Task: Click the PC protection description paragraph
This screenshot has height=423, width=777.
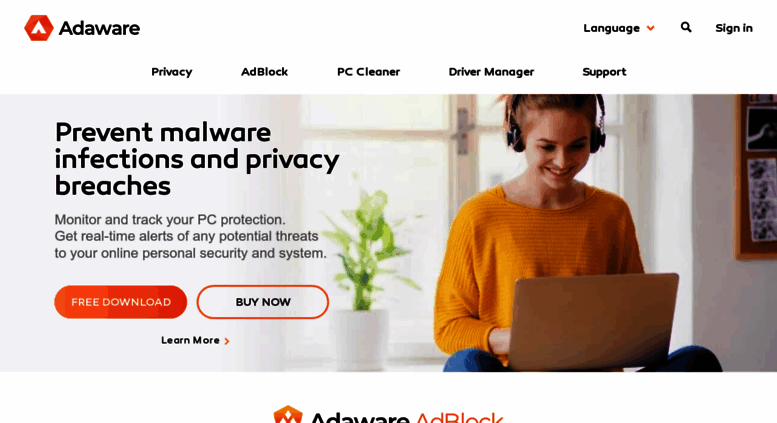Action: (x=190, y=236)
